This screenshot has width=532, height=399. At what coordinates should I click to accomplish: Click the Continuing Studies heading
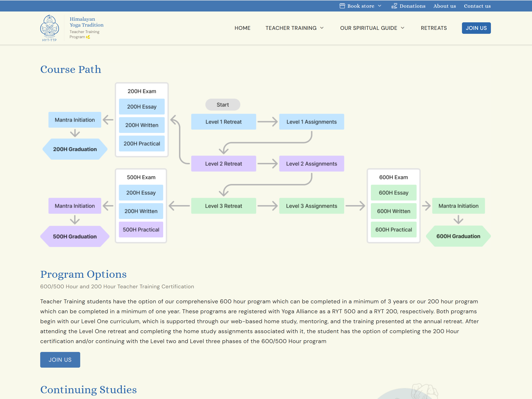[x=89, y=390]
